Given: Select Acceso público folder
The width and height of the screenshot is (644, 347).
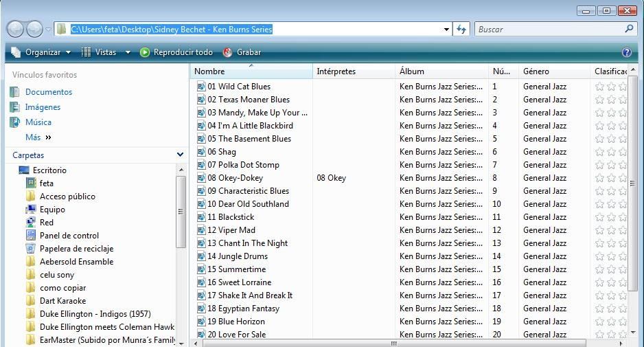Looking at the screenshot, I should click(x=67, y=197).
